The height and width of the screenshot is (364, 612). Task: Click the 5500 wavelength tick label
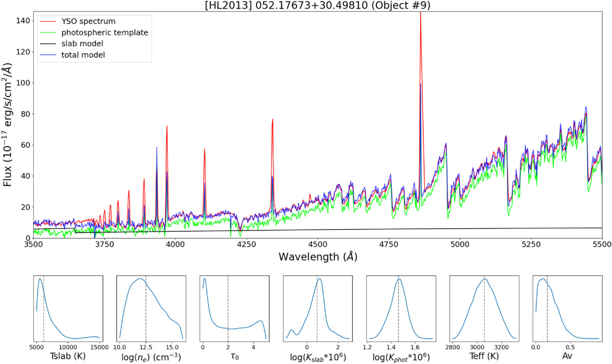602,245
